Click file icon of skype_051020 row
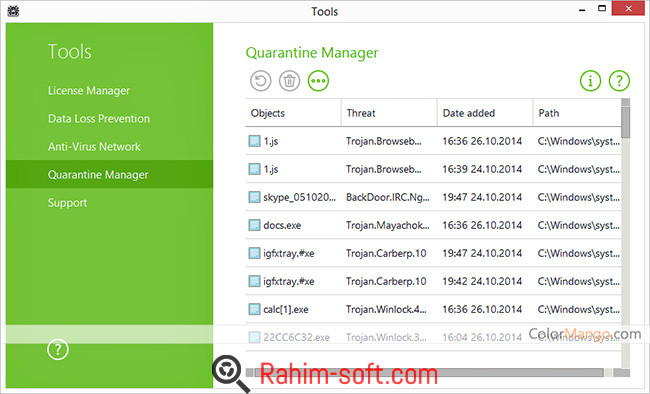Image resolution: width=650 pixels, height=394 pixels. 254,197
